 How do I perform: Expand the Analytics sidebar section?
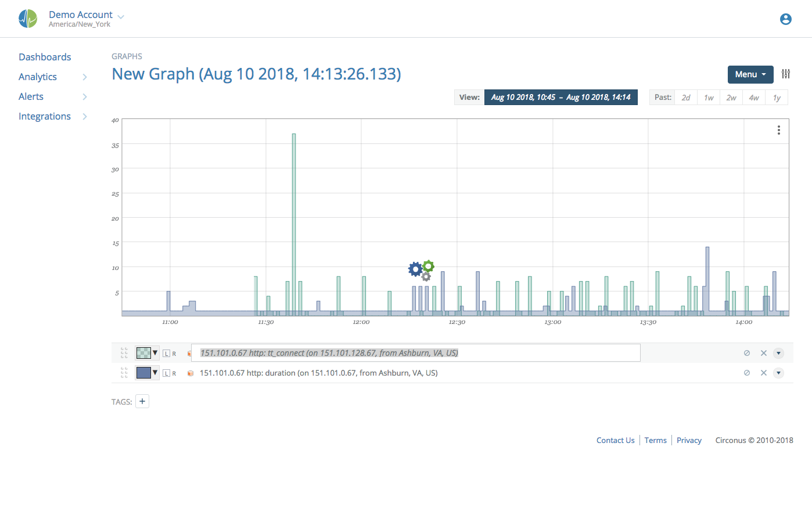pos(37,76)
